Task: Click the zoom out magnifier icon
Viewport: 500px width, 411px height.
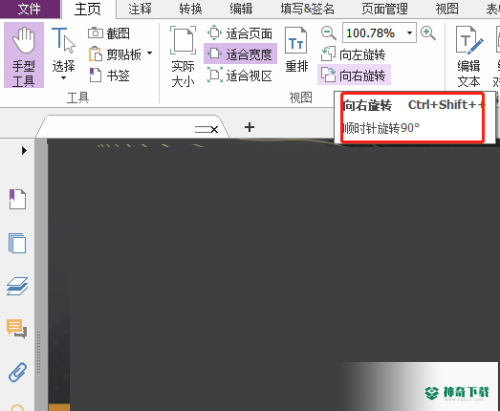Action: [328, 33]
